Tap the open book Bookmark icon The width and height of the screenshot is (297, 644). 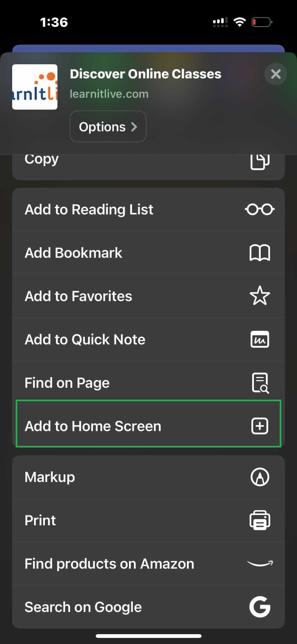260,253
